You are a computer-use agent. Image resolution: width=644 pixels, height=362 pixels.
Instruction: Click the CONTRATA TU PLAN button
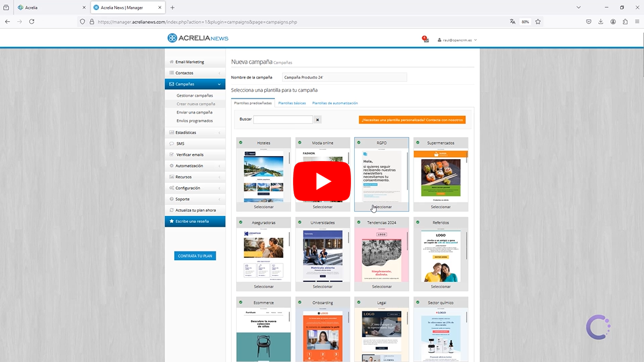[195, 256]
